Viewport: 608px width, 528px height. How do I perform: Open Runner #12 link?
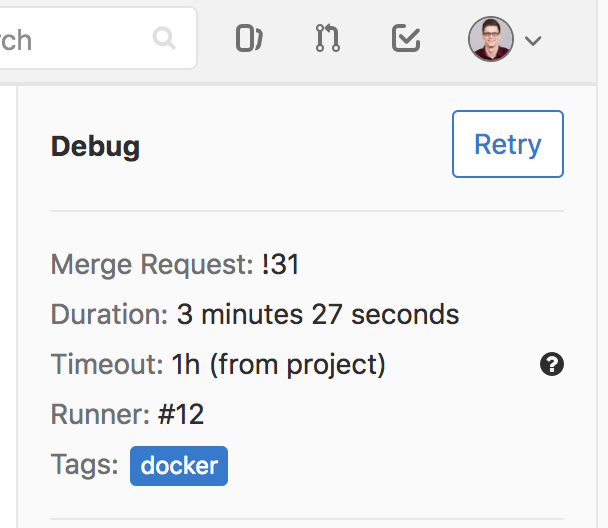pos(181,415)
